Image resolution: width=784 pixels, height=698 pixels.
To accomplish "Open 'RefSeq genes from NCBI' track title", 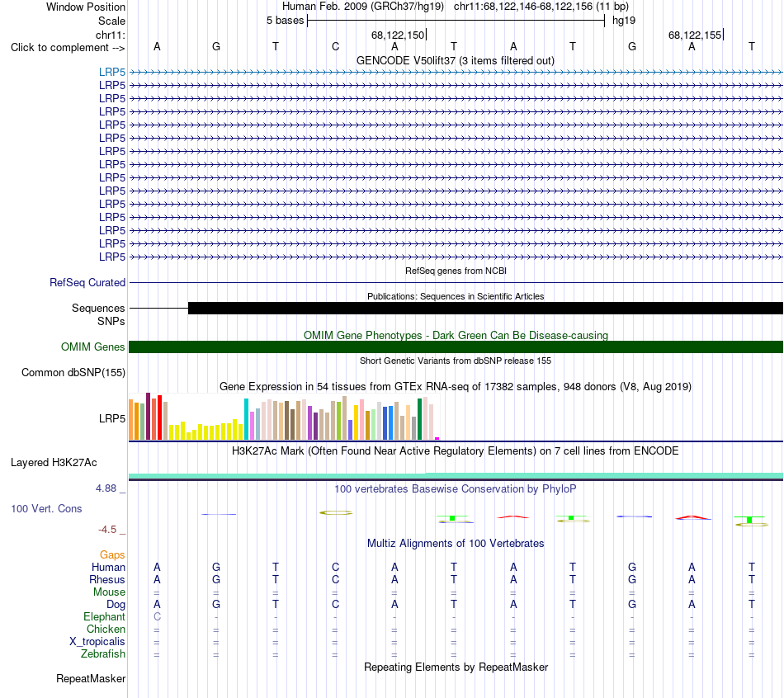I will click(456, 271).
